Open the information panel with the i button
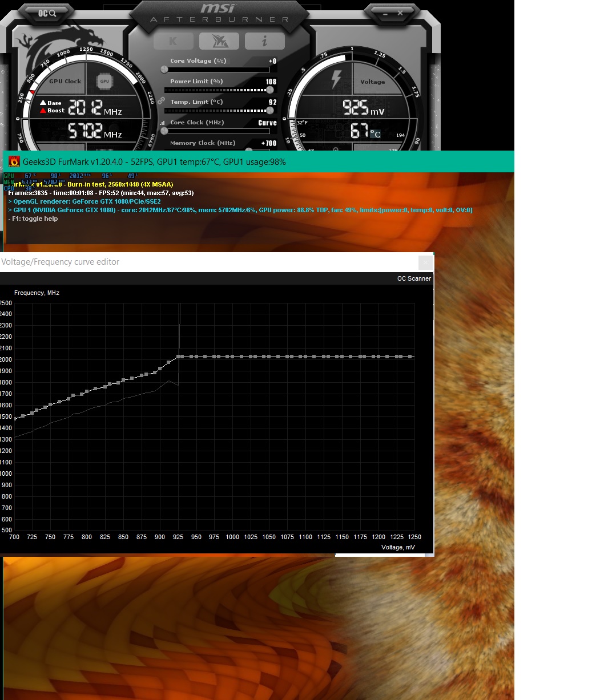Image resolution: width=604 pixels, height=700 pixels. tap(265, 41)
